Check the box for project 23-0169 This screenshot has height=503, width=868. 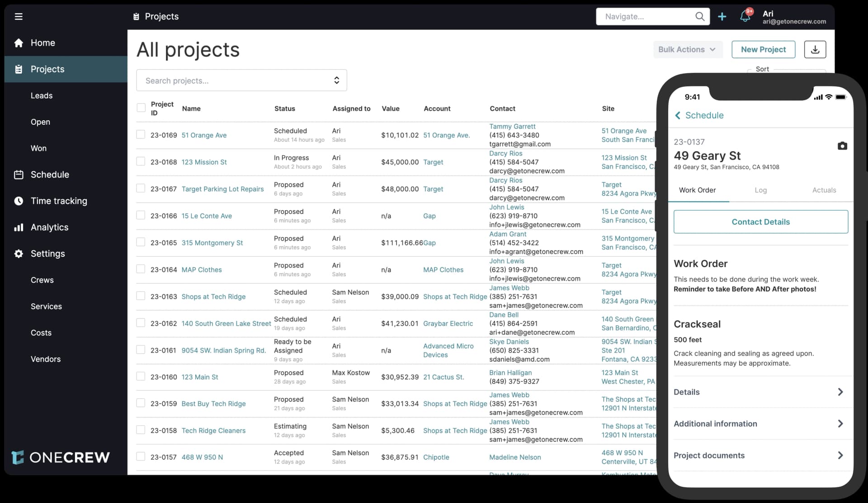(141, 135)
